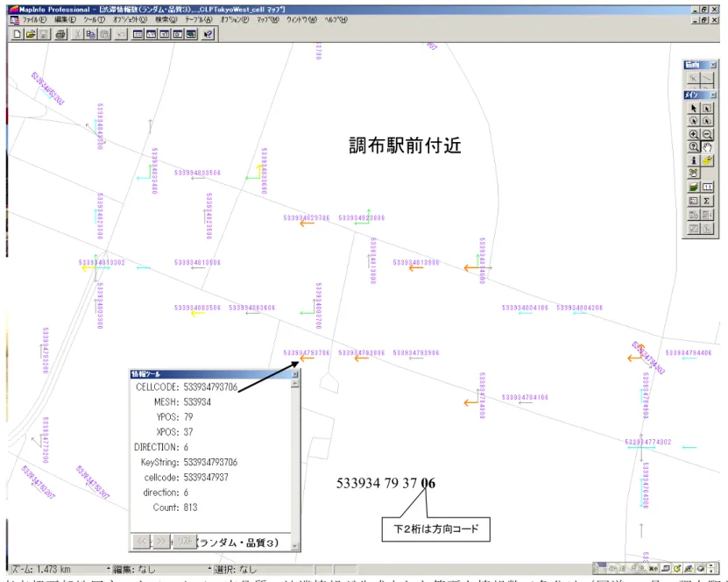Click the cellcode value 5339347937
The image size is (728, 582).
206,477
